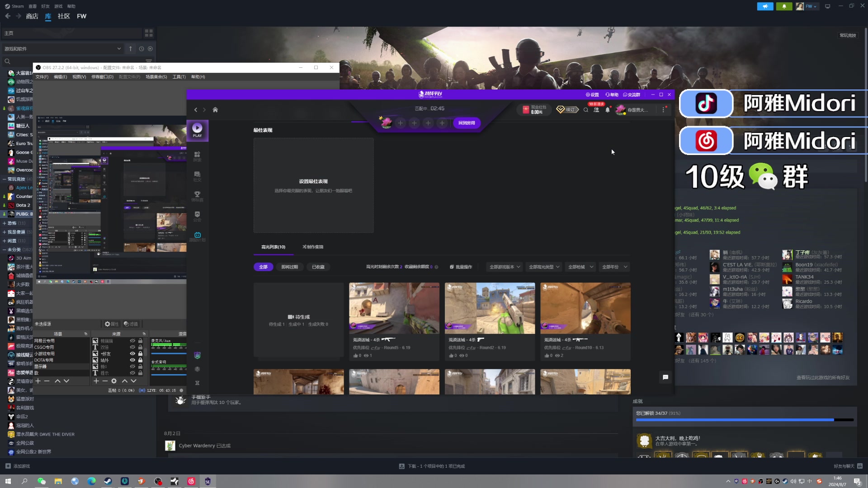Collapse the 常玩竞技 category in Steam

click(x=5, y=179)
